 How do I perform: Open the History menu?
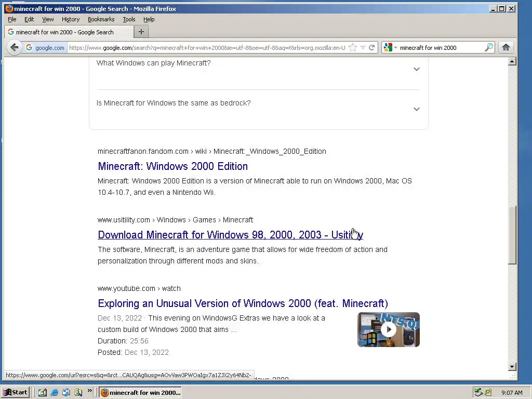click(x=71, y=19)
